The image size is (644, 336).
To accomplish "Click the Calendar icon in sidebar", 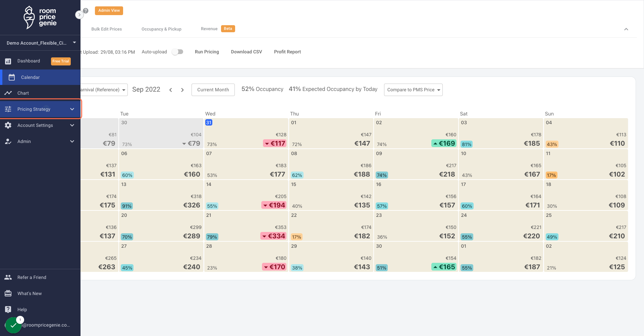I will click(x=12, y=77).
